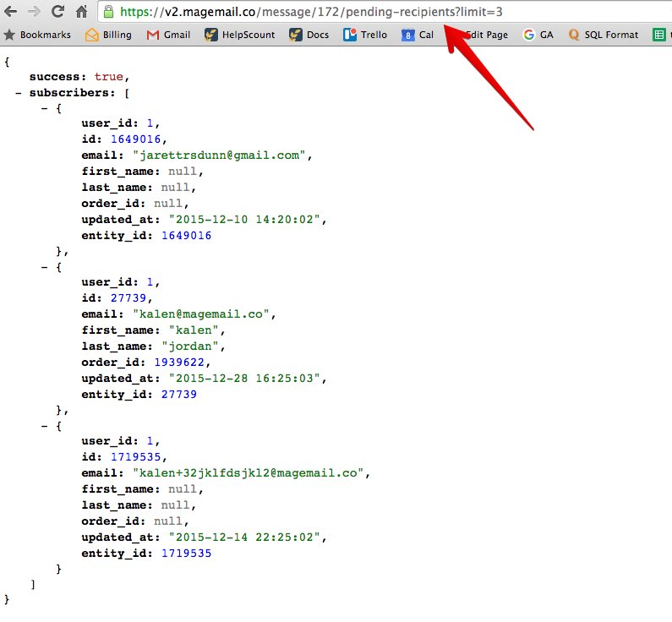Screen dimensions: 672x622
Task: Collapse the subscribers array
Action: 19,92
